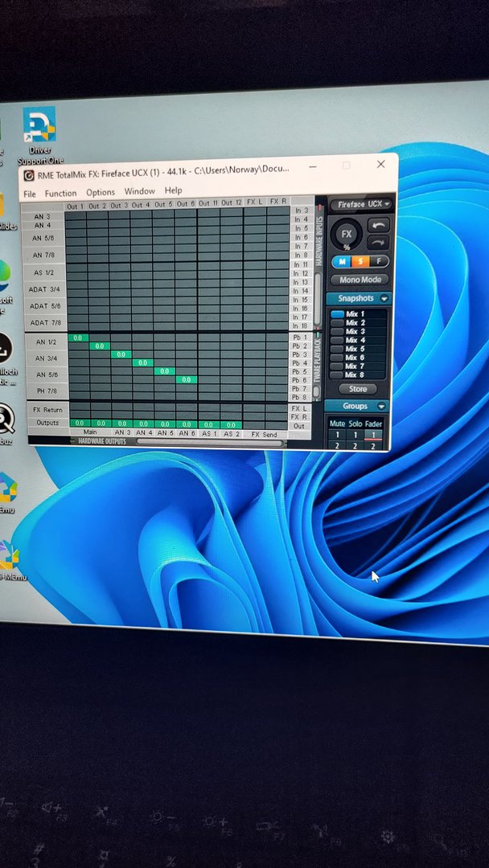Click Outputs row 0.0 under Out 12
489x868 pixels.
pyautogui.click(x=231, y=425)
